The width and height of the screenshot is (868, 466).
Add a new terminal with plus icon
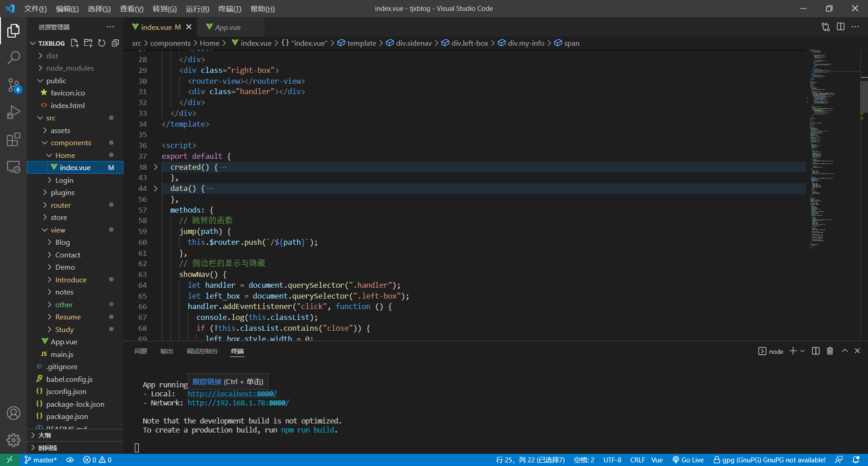[793, 351]
